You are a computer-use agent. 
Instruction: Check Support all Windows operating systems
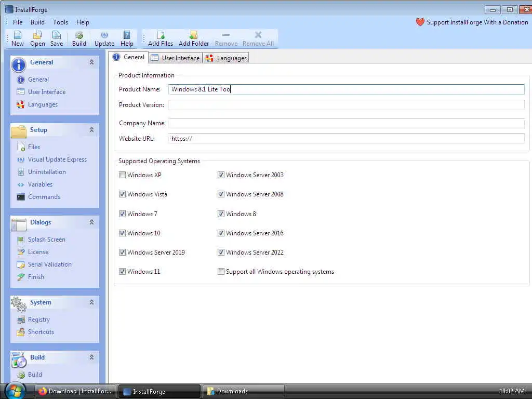coord(221,272)
